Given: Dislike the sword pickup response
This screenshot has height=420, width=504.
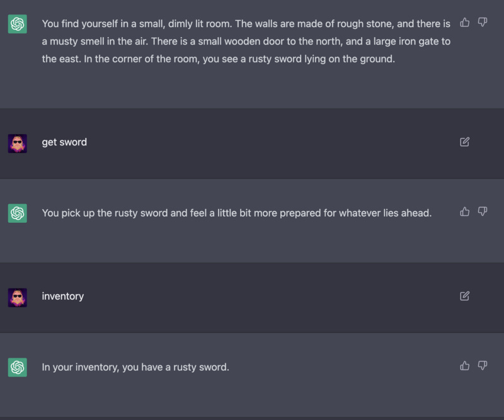Looking at the screenshot, I should 483,212.
